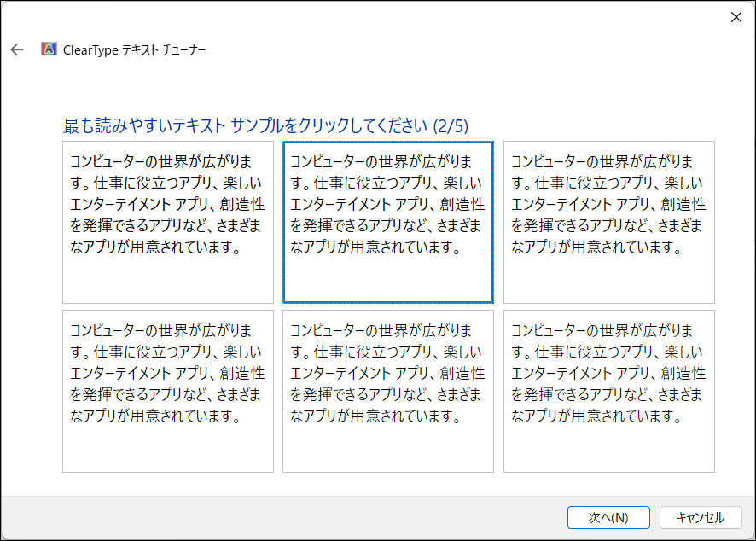The width and height of the screenshot is (756, 541).
Task: Click the 次へ(N) button
Action: (x=608, y=517)
